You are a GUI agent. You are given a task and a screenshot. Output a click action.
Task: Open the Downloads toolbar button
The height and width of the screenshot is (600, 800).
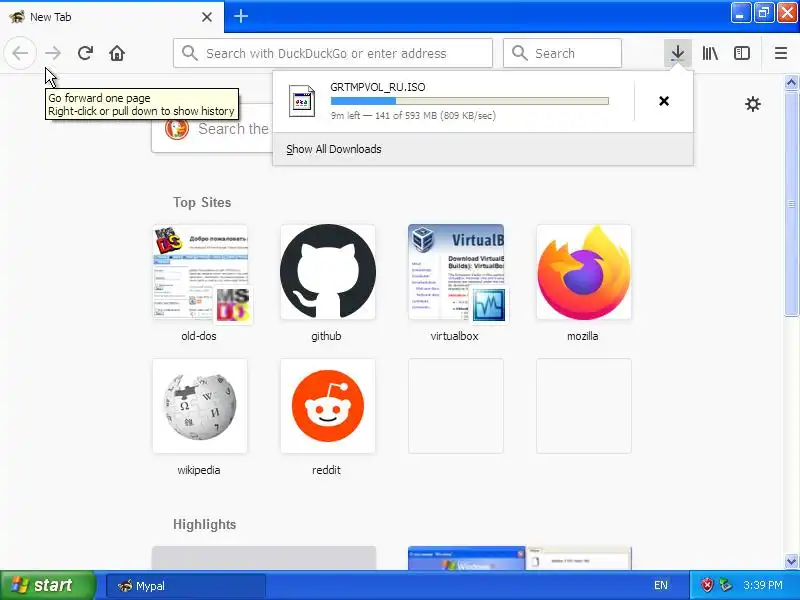tap(678, 53)
